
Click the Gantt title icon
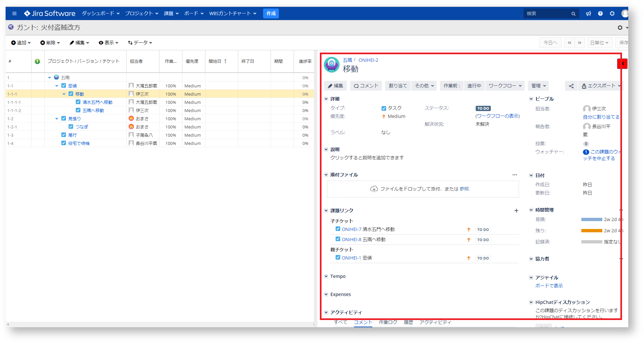11,27
